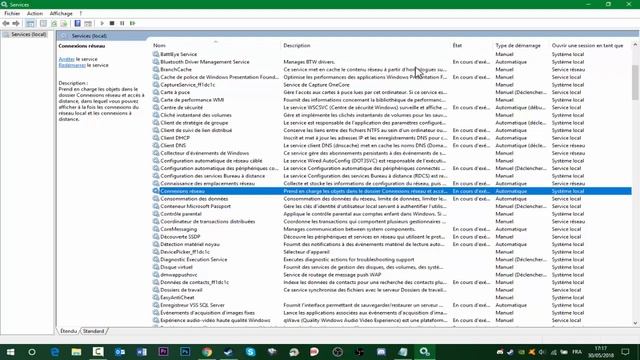Go back with the toolbar back arrow

pyautogui.click(x=6, y=24)
